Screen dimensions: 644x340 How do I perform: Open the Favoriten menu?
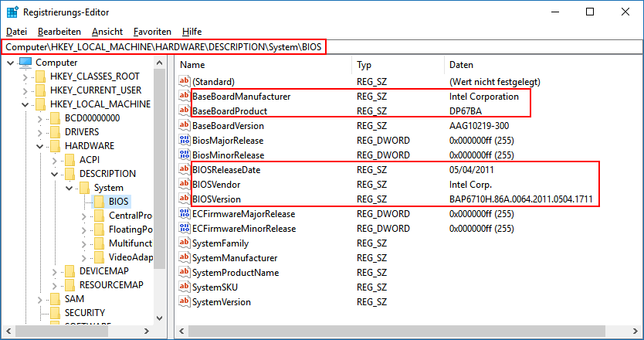point(152,32)
